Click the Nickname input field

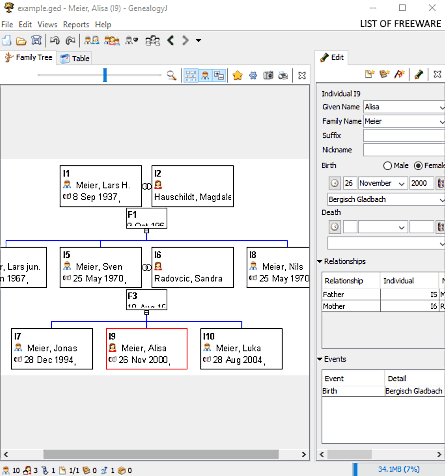point(404,150)
